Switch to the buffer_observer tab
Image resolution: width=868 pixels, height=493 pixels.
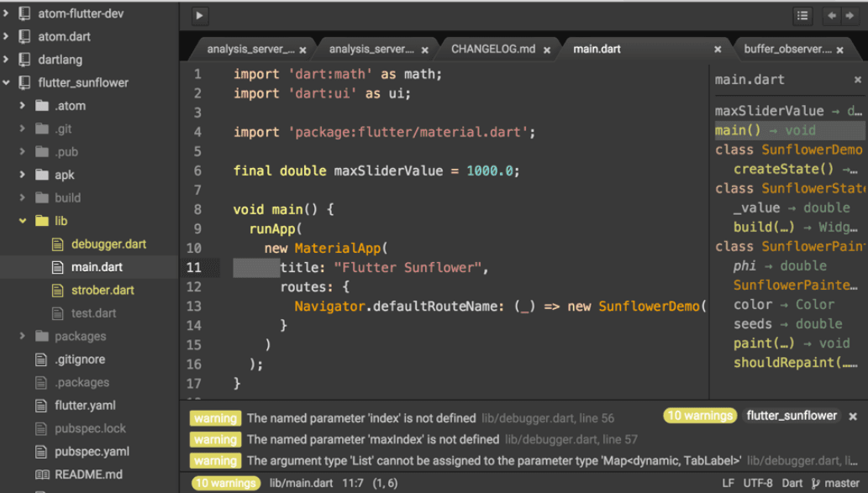787,50
